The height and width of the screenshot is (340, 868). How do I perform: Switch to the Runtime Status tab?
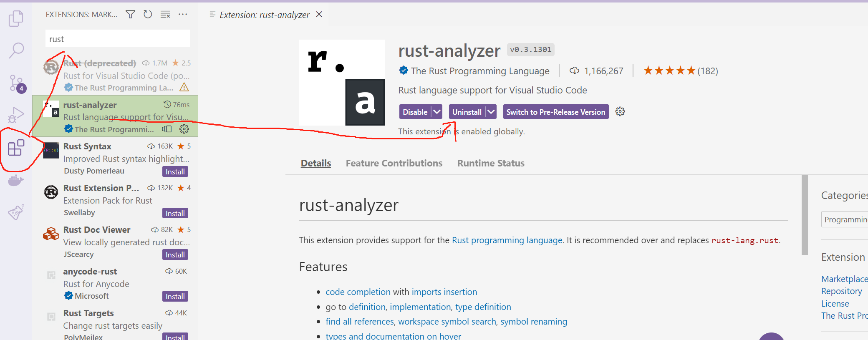coord(491,163)
